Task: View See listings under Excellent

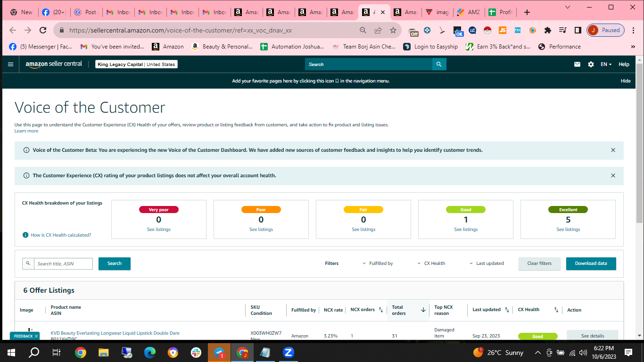Action: (x=568, y=230)
